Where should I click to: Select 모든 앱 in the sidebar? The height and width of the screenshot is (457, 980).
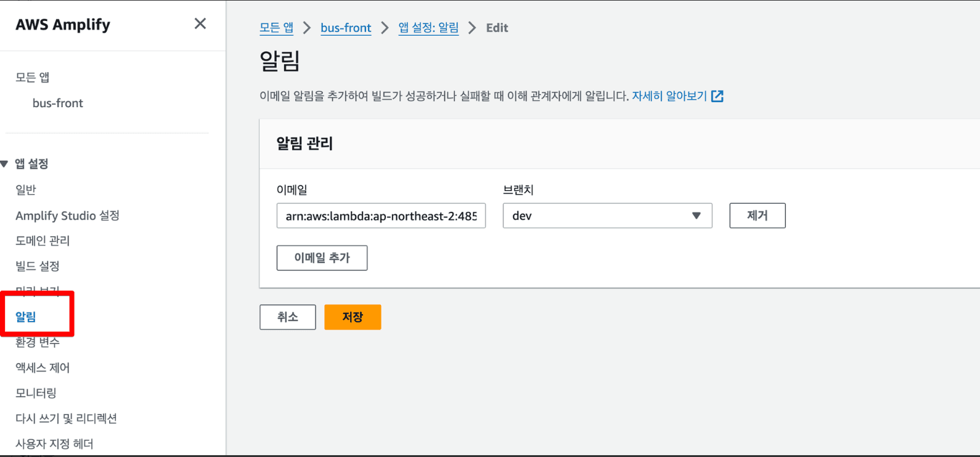pyautogui.click(x=33, y=77)
